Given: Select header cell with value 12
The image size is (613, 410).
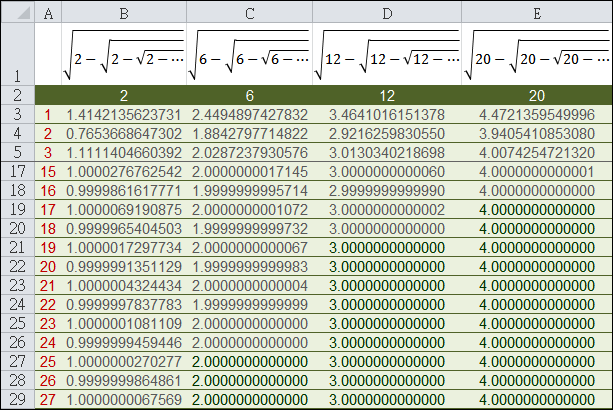Looking at the screenshot, I should pyautogui.click(x=387, y=95).
